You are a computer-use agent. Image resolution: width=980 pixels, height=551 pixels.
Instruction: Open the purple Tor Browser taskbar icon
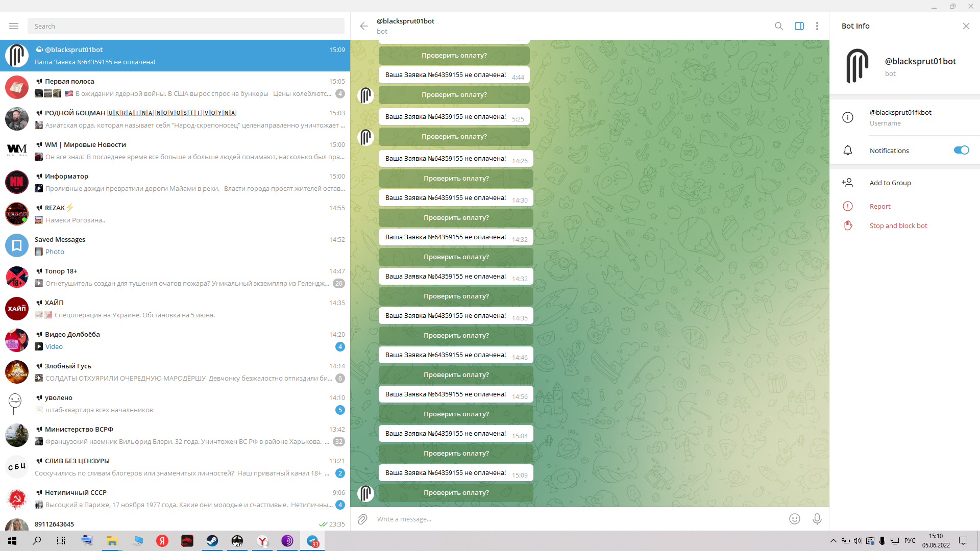point(287,541)
